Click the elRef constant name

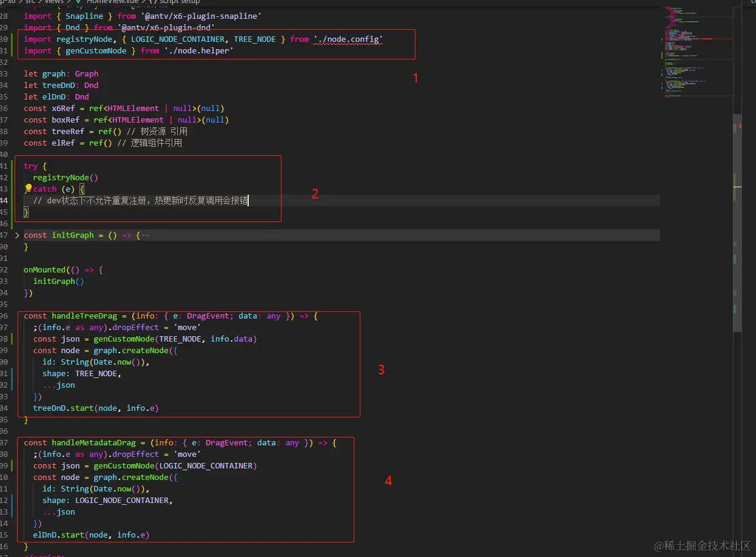click(63, 143)
